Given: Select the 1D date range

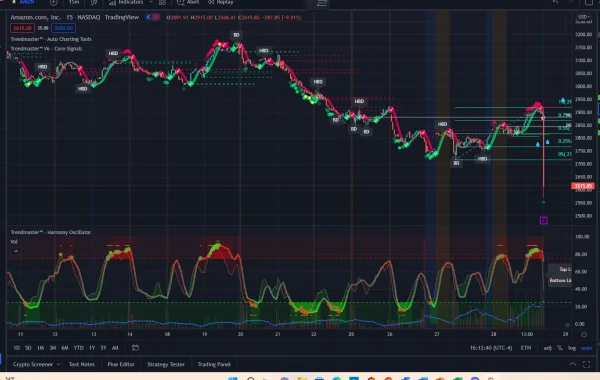Looking at the screenshot, I should (x=16, y=348).
